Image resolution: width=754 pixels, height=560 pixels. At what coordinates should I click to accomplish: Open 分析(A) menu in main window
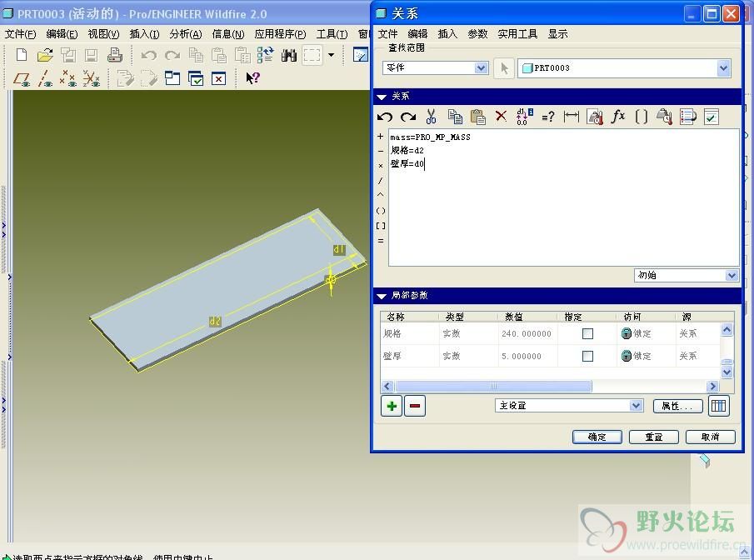click(x=186, y=34)
